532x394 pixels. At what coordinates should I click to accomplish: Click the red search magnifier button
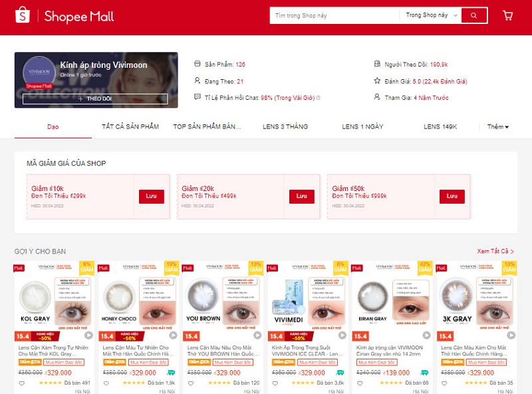(474, 15)
